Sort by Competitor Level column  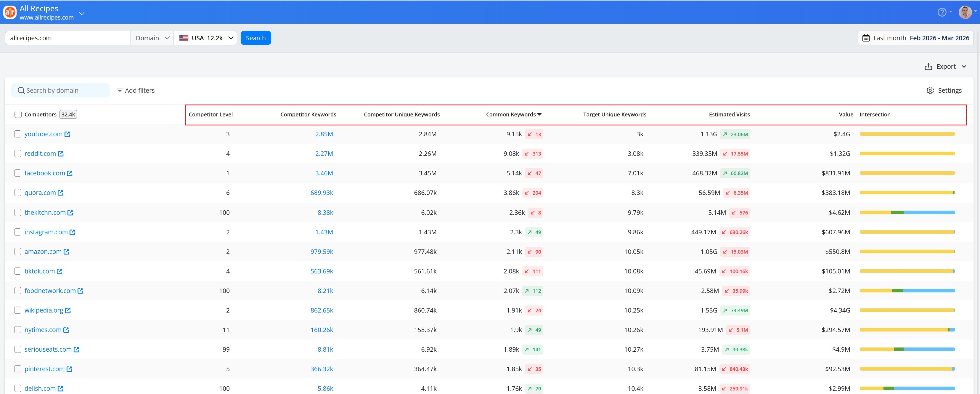211,115
